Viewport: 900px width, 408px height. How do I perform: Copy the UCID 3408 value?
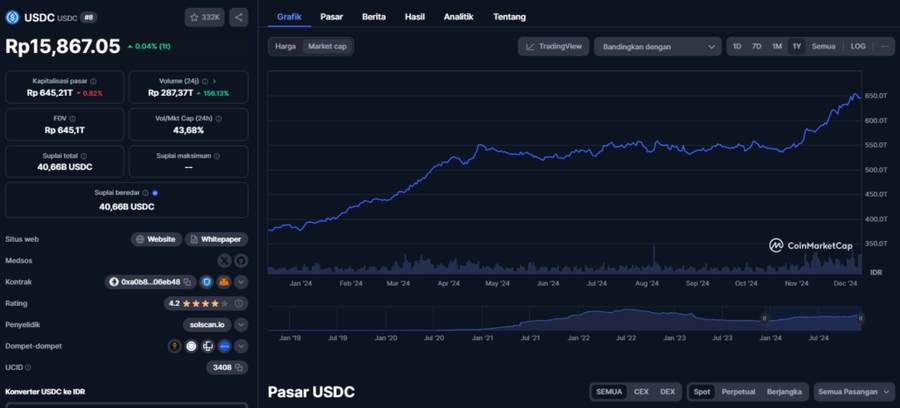(x=239, y=367)
